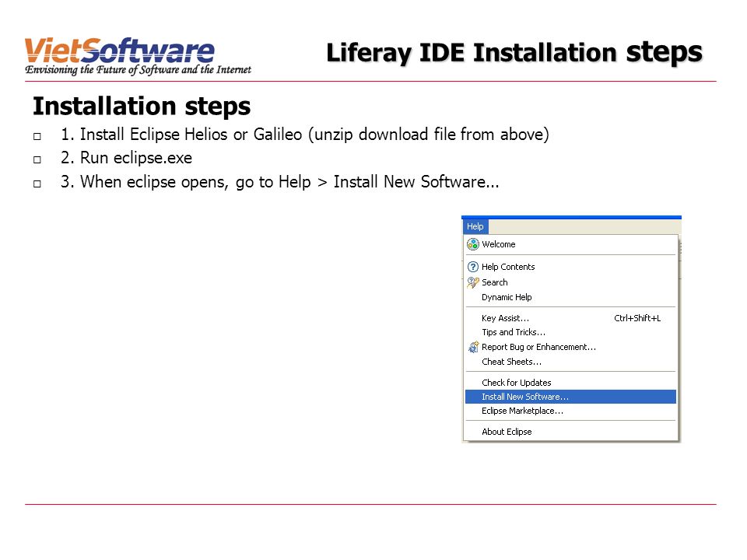Choose Help Contents from the menu
This screenshot has height=560, width=747.
(570, 267)
